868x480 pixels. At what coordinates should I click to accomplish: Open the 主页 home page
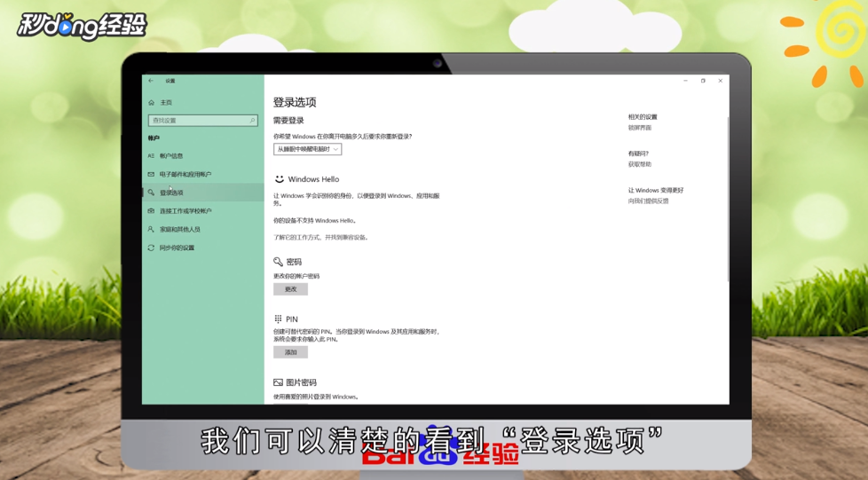coord(161,102)
